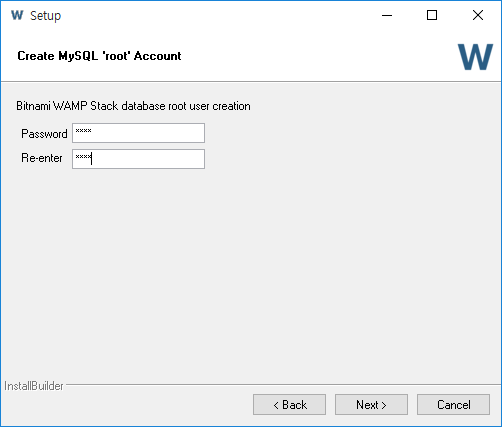Click the InstallBuilder footer label

(x=34, y=386)
